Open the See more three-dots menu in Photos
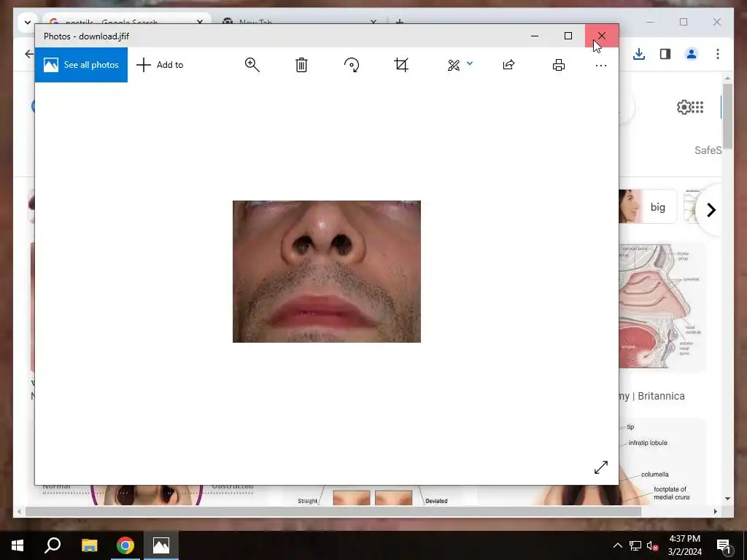The image size is (747, 560). pyautogui.click(x=601, y=66)
